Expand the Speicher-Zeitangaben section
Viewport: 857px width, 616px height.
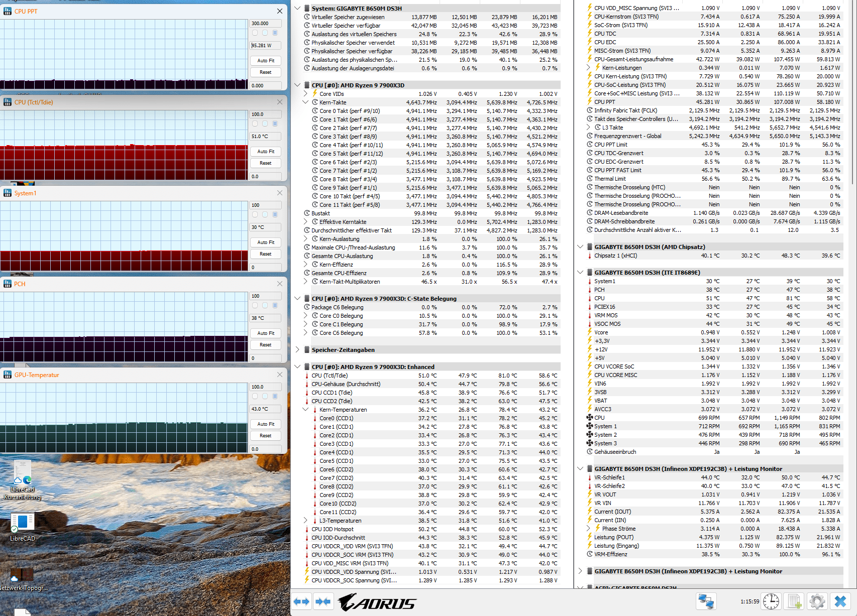pos(297,350)
